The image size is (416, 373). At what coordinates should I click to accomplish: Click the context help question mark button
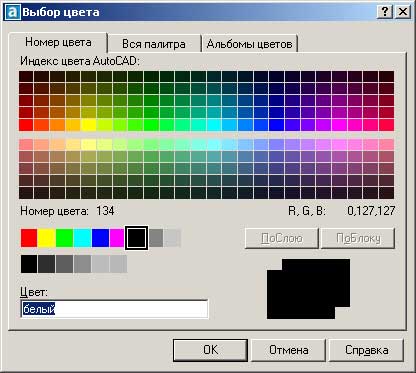coord(385,12)
